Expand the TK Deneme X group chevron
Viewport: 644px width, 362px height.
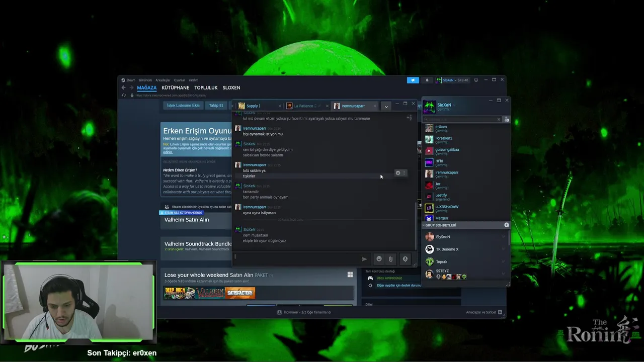point(503,249)
